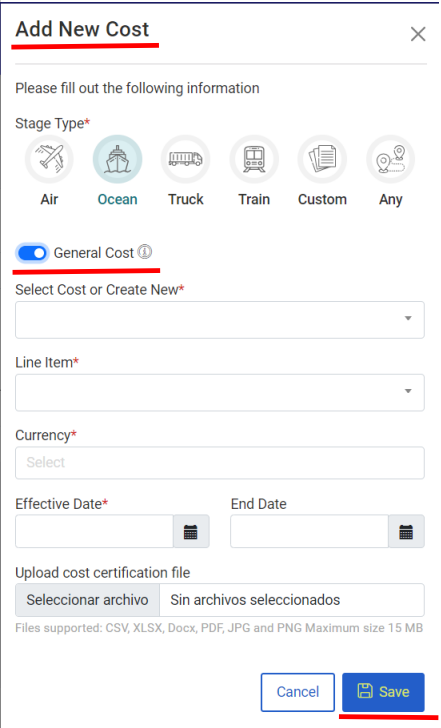
Task: Open the Currency select field
Action: click(x=220, y=463)
